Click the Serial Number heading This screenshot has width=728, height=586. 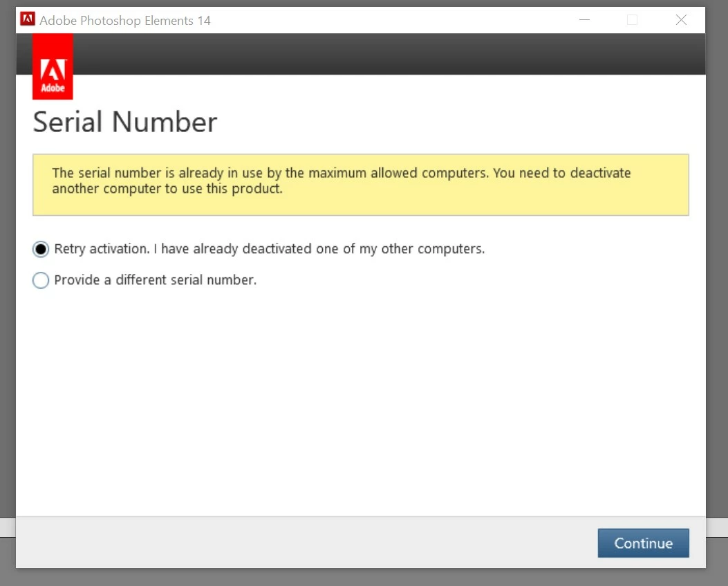click(125, 122)
